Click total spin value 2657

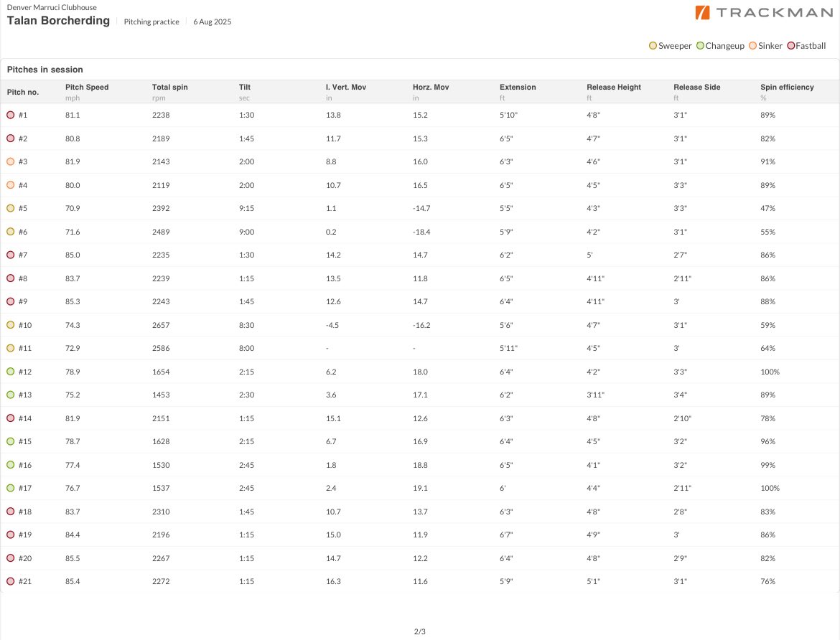(x=161, y=325)
